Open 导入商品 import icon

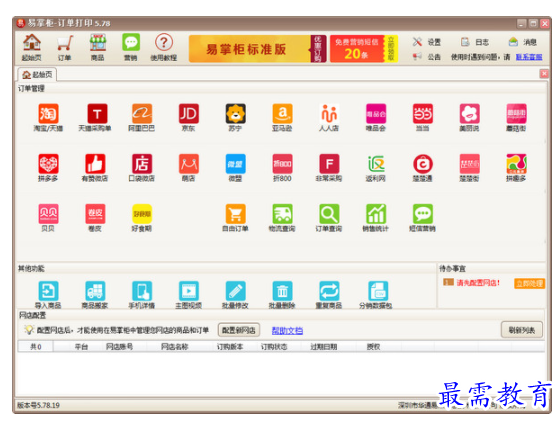click(48, 295)
